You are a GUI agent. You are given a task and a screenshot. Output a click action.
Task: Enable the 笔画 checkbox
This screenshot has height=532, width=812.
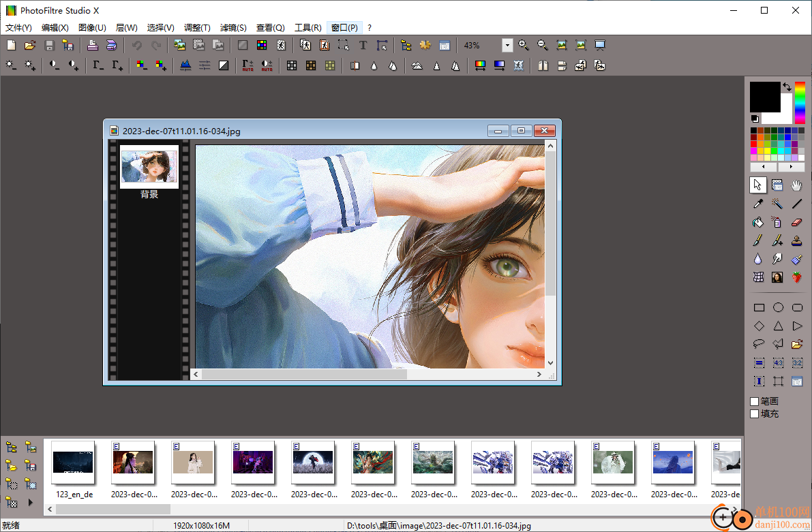coord(755,401)
